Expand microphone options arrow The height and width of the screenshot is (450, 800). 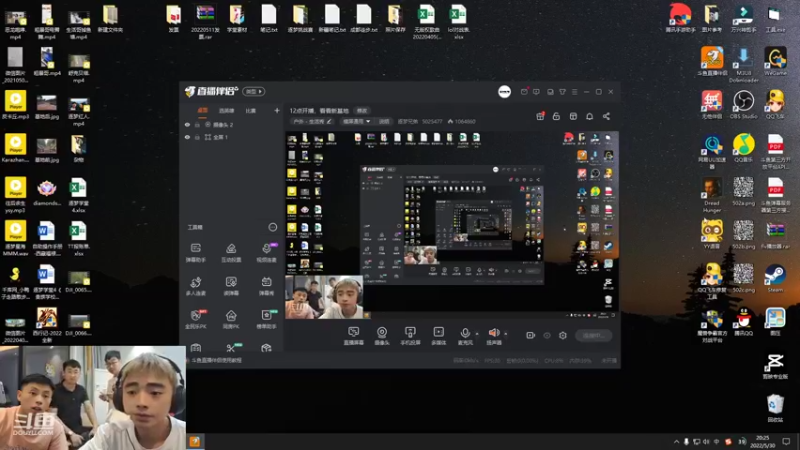(477, 334)
